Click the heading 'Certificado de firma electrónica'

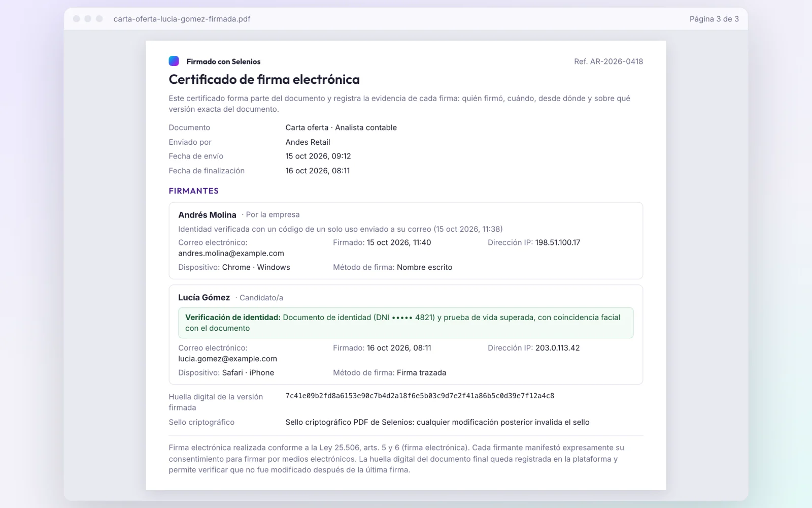[264, 79]
